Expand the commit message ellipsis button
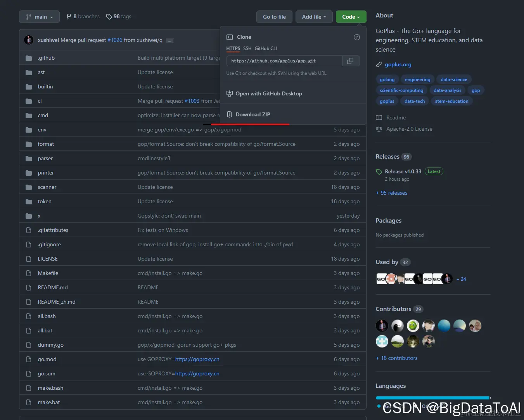This screenshot has width=524, height=420. (x=169, y=41)
